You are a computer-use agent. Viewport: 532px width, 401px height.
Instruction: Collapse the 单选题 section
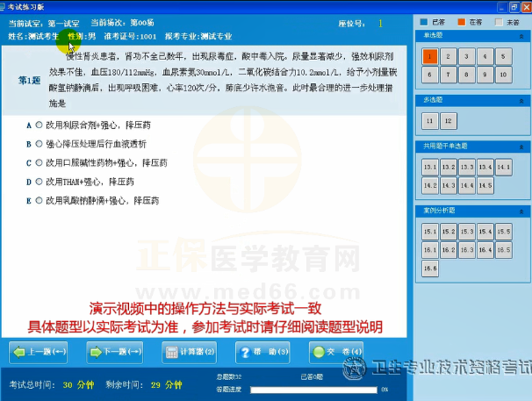tap(525, 38)
